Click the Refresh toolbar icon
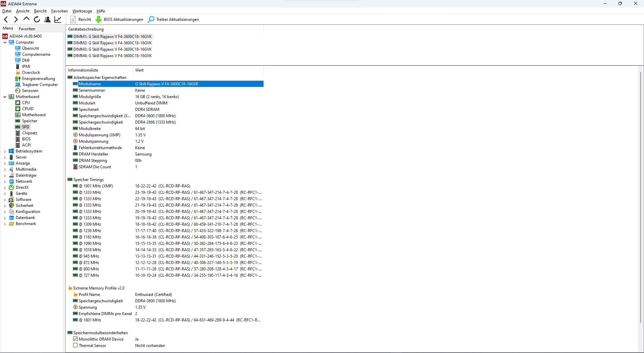 click(37, 19)
